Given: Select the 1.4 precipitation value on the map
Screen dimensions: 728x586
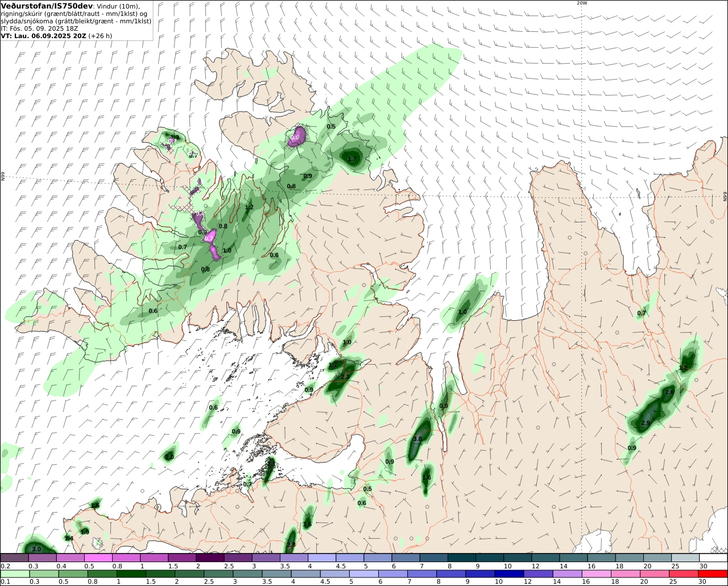Looking at the screenshot, I should coord(69,538).
